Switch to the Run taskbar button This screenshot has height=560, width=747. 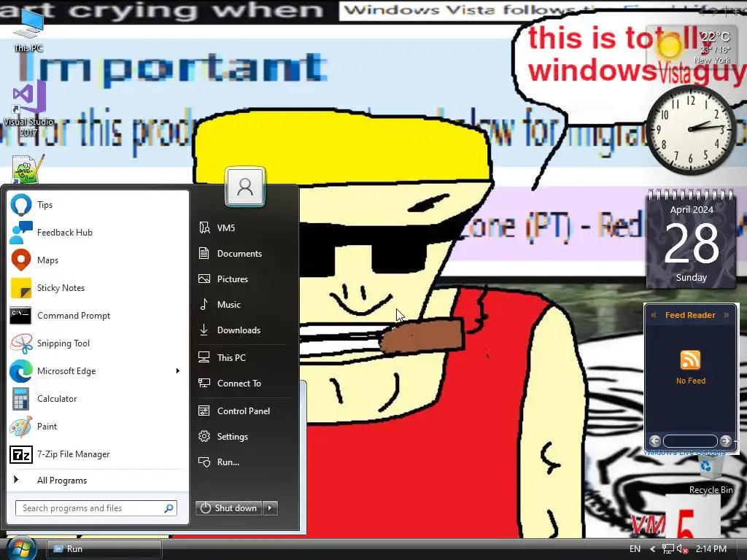click(105, 549)
